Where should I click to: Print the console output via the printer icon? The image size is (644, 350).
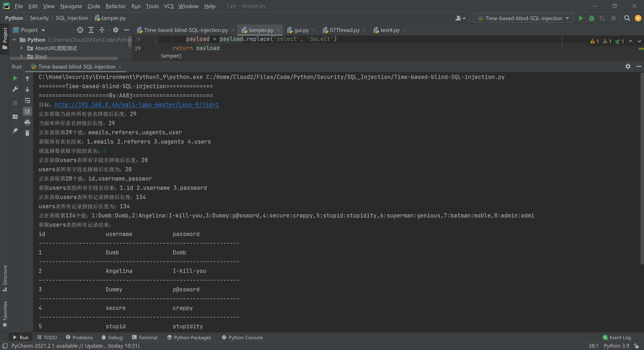(27, 122)
